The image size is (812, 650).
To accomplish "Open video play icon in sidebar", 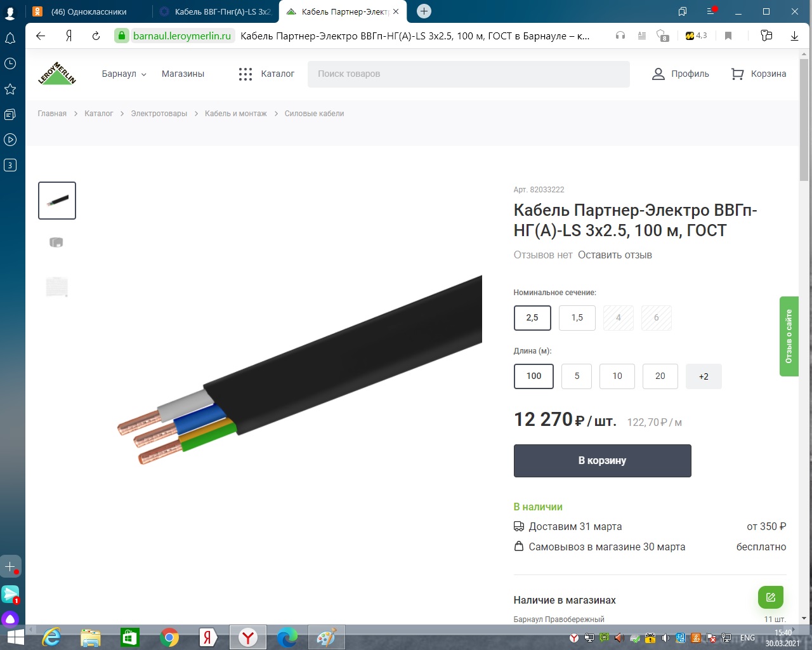I will point(10,140).
